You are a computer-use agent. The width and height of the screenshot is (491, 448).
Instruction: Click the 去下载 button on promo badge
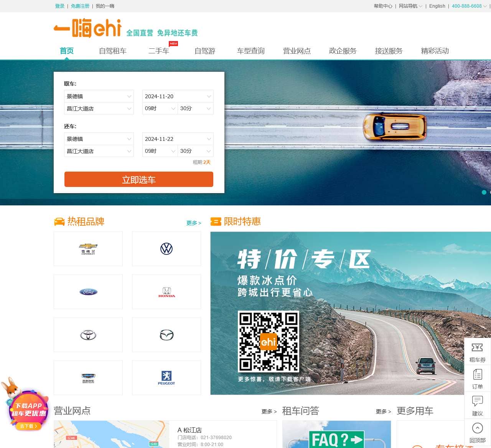pos(28,426)
